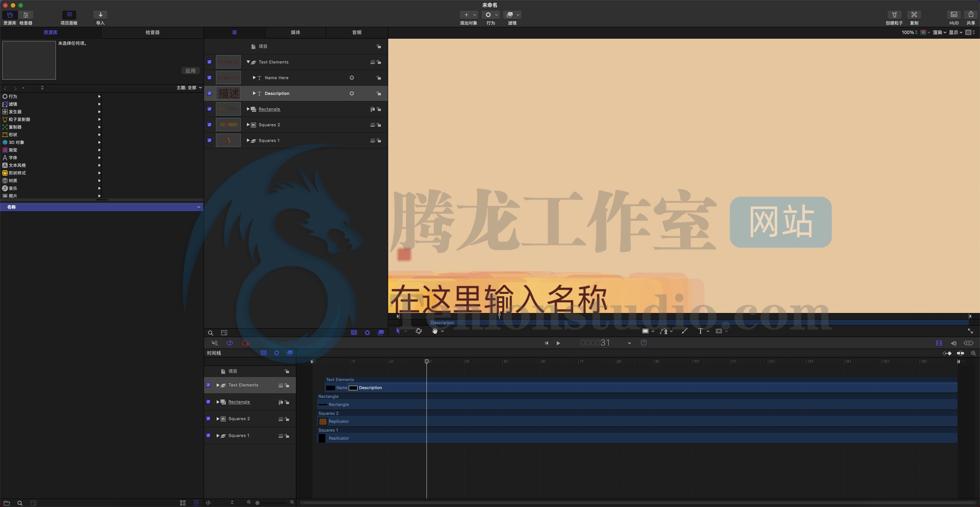Click the Behaviors gear icon in toolbar

click(488, 15)
